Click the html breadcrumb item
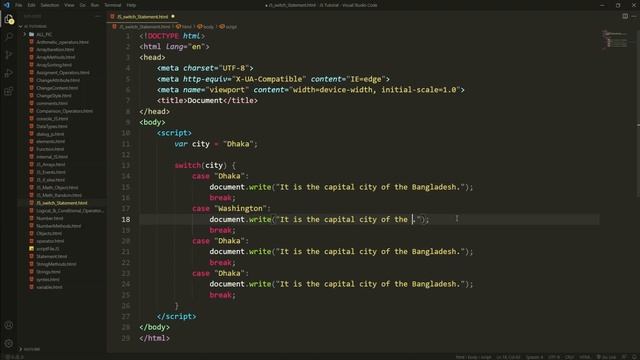 tap(184, 27)
